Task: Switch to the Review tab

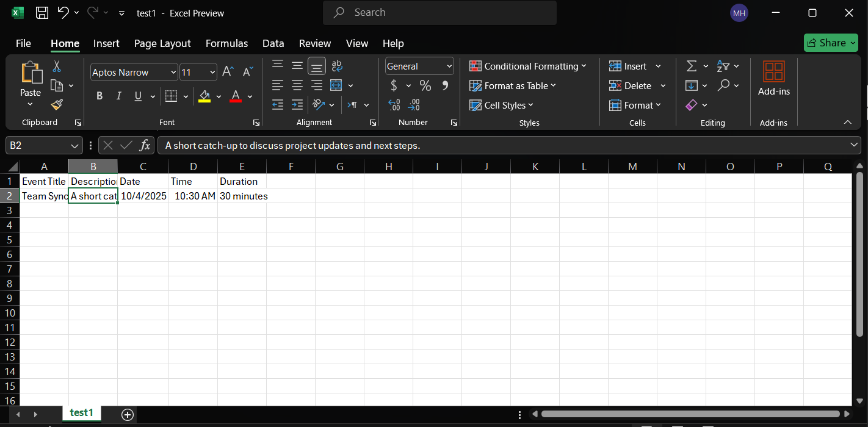Action: coord(315,43)
